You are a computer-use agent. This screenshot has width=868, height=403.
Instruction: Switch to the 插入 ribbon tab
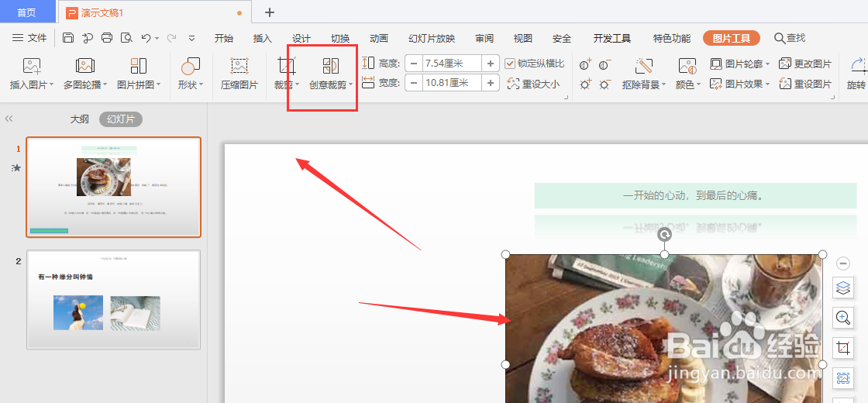[x=263, y=38]
